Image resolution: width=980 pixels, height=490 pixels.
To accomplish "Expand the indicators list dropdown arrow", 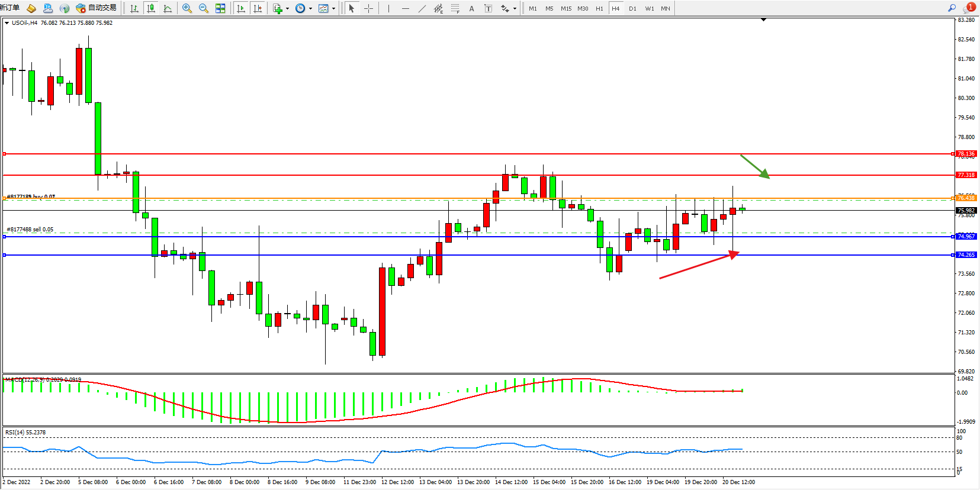I will [288, 8].
